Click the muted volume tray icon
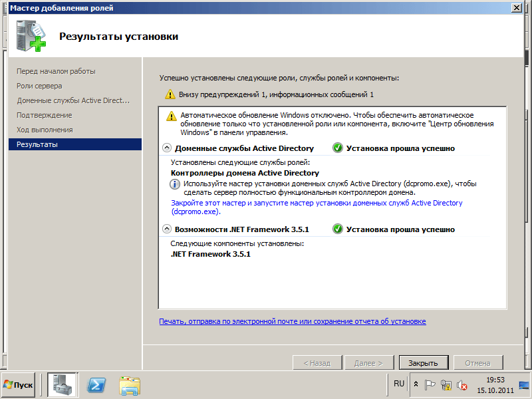This screenshot has width=532, height=399. [x=462, y=385]
